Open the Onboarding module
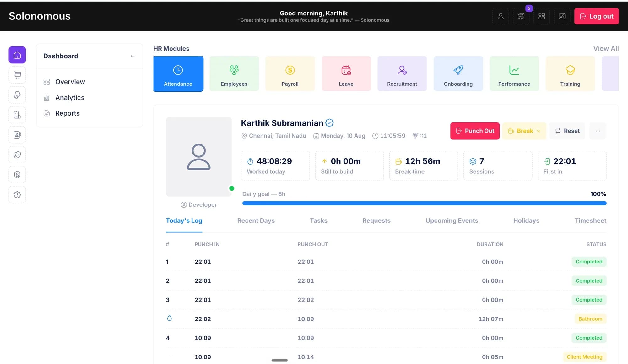Screen dimensions: 628x364 pos(458,74)
